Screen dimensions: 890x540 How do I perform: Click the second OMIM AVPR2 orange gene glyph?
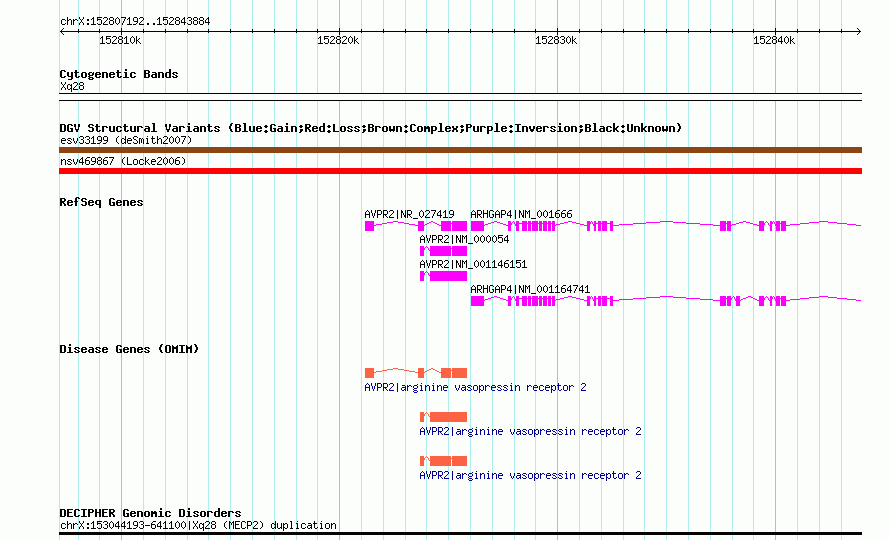point(443,417)
